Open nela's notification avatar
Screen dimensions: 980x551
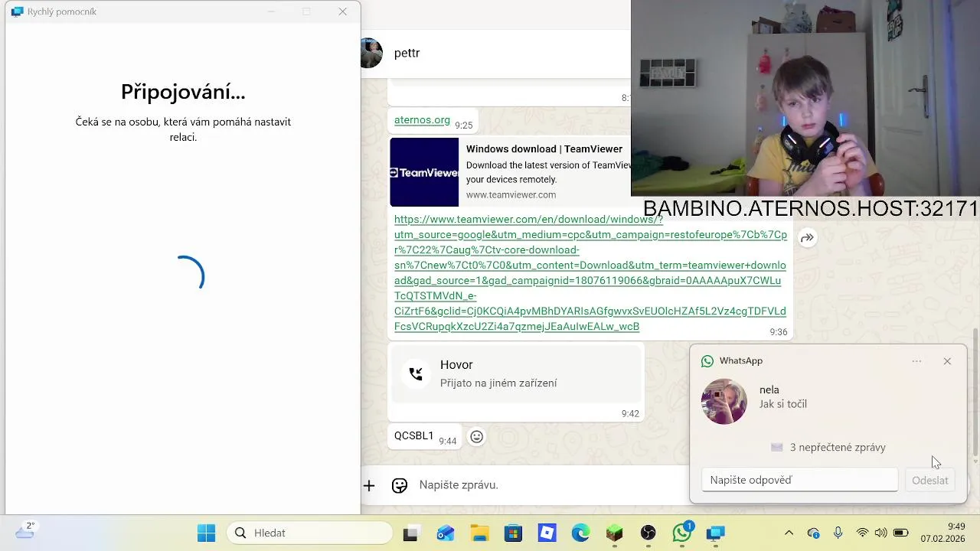point(724,401)
